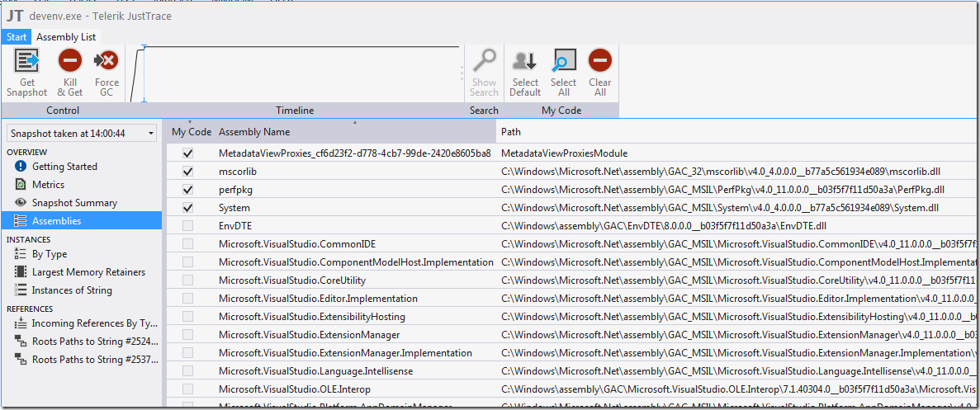Click the Roots Paths to String #2537 icon
Image resolution: width=980 pixels, height=410 pixels.
click(21, 360)
